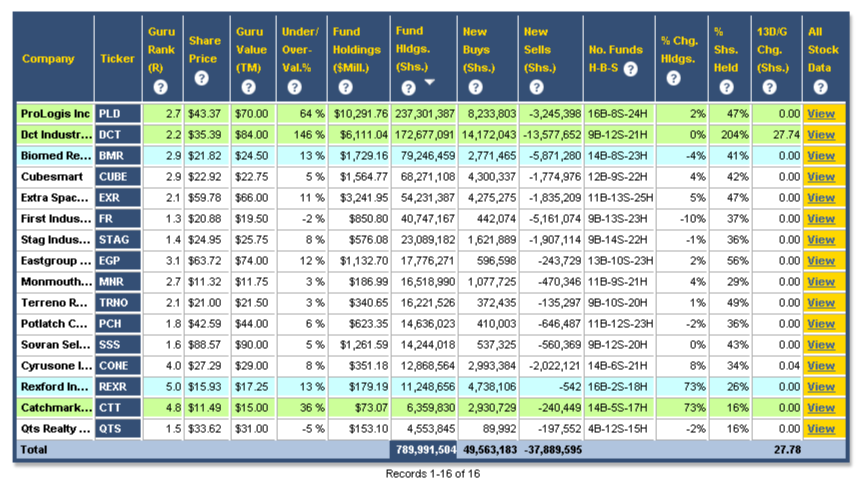Click the EXR ticker cell

coord(118,197)
